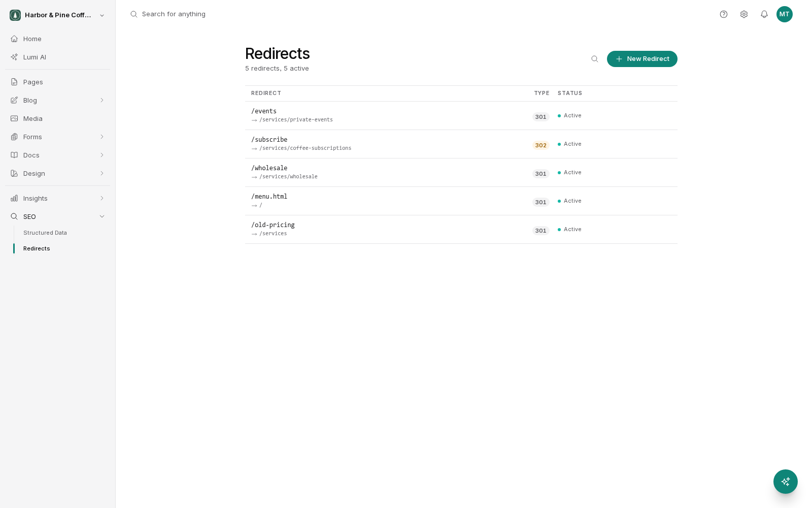
Task: Click the Harbor & Pine workspace logo
Action: (15, 15)
